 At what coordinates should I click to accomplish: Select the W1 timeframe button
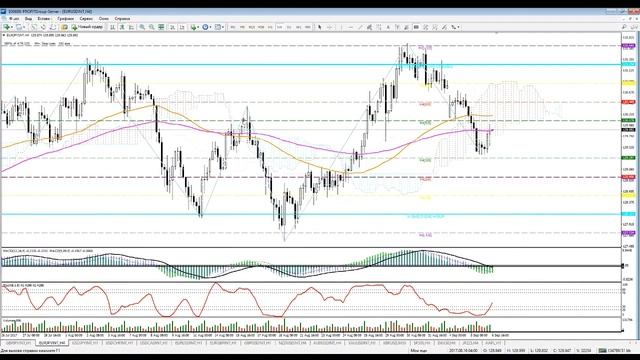298,27
